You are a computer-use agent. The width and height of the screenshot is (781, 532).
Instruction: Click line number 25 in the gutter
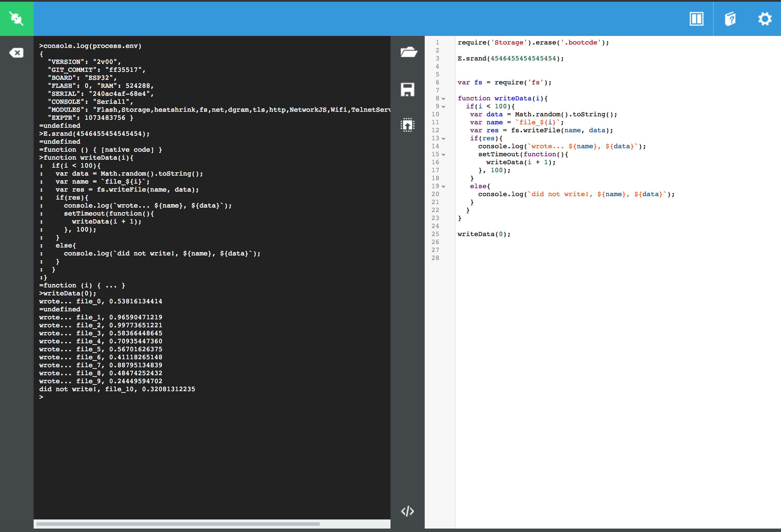[436, 234]
